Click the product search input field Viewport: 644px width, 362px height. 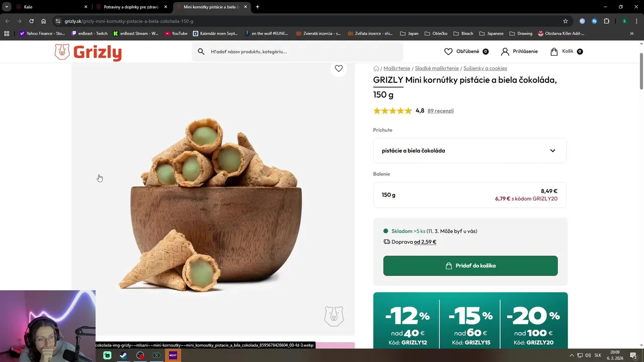302,51
